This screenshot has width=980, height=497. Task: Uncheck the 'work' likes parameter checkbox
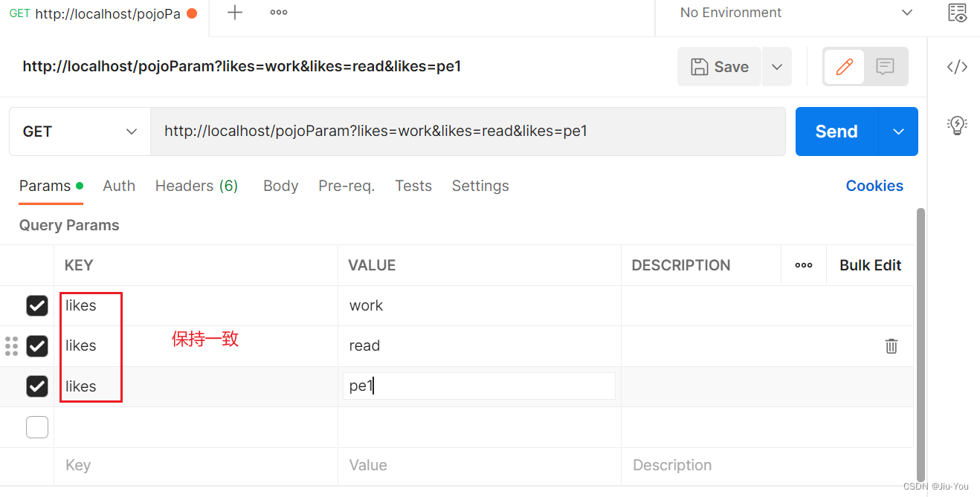pos(37,305)
